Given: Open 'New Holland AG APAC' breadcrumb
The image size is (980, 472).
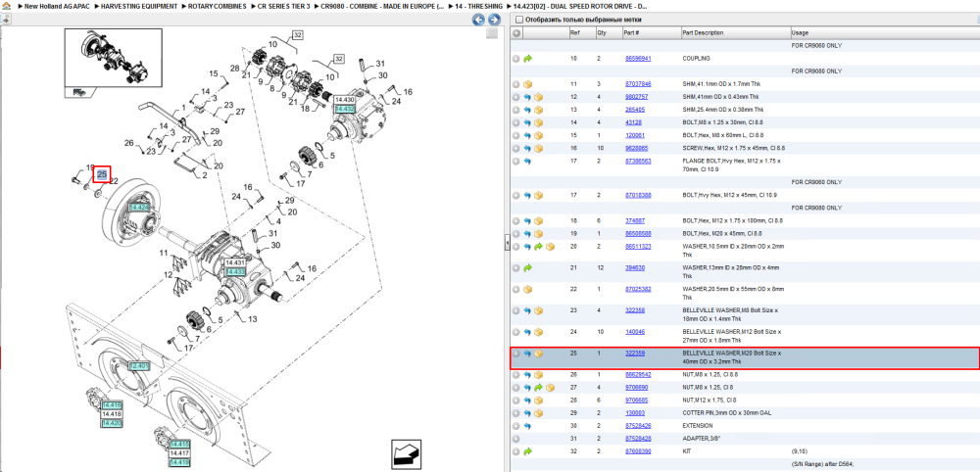Looking at the screenshot, I should click(57, 6).
